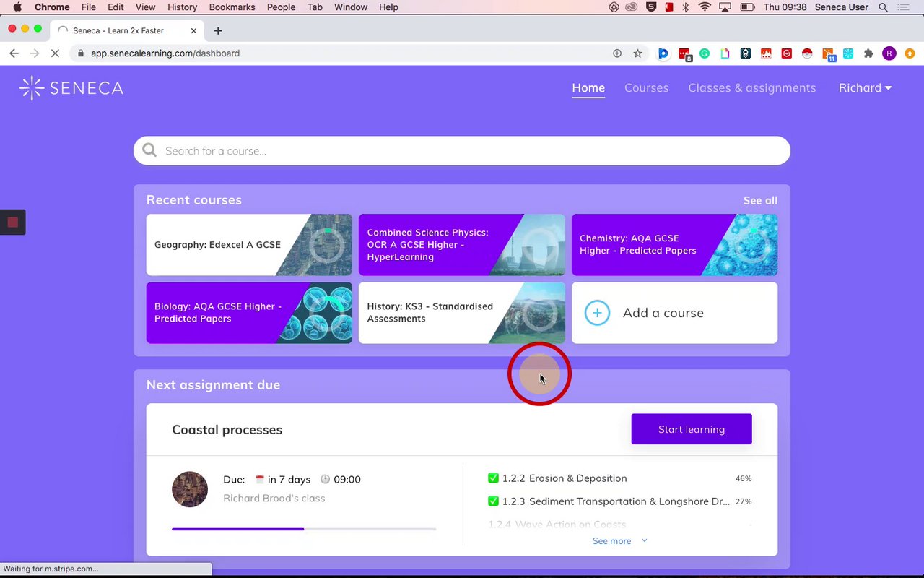Click the Add a course card

(x=674, y=313)
